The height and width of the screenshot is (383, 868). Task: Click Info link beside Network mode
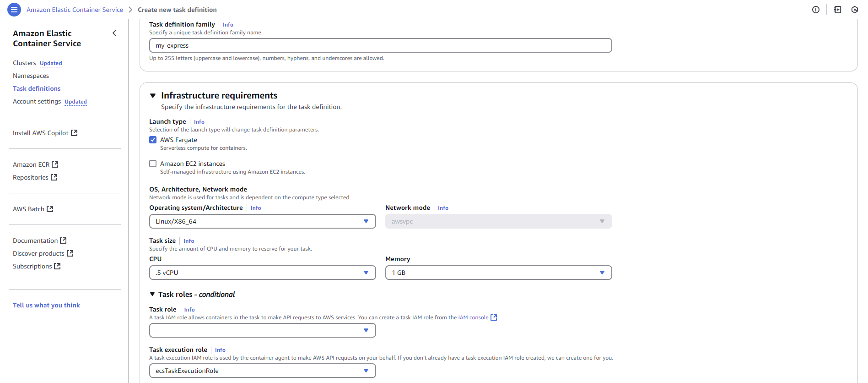[443, 208]
